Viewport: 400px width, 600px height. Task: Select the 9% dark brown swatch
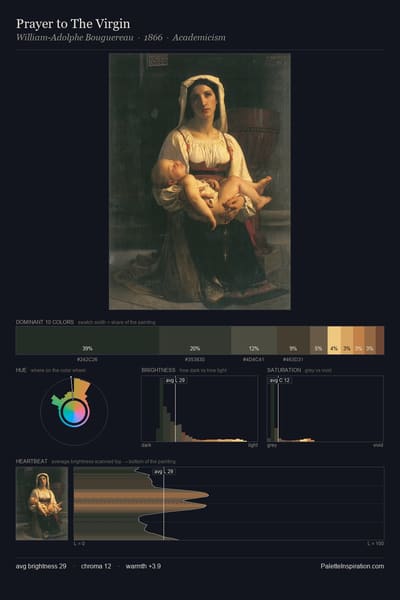(x=293, y=340)
